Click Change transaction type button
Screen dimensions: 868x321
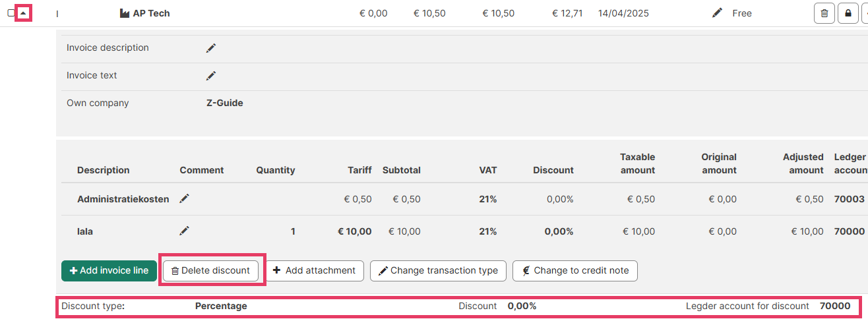(438, 271)
